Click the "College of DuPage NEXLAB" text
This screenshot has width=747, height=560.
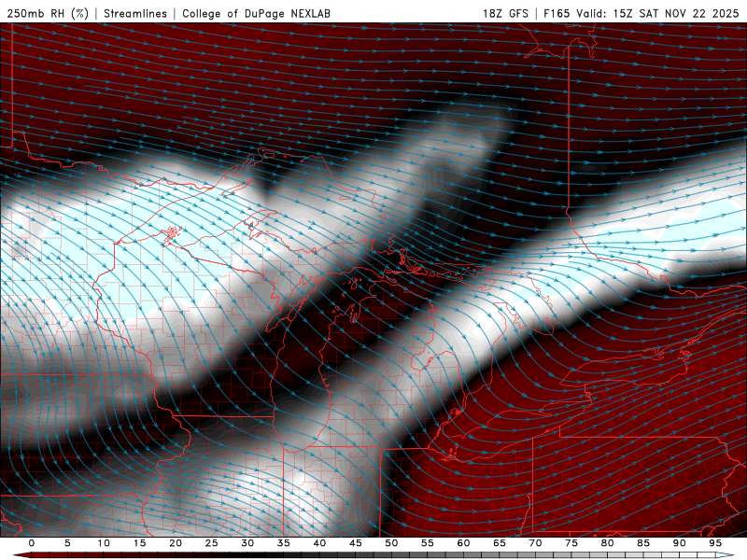click(x=256, y=13)
